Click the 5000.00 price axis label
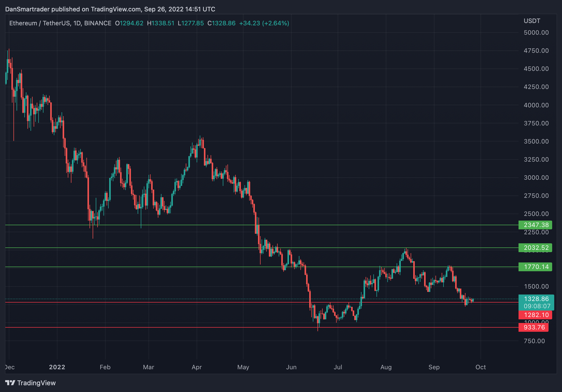The image size is (562, 392). (536, 33)
